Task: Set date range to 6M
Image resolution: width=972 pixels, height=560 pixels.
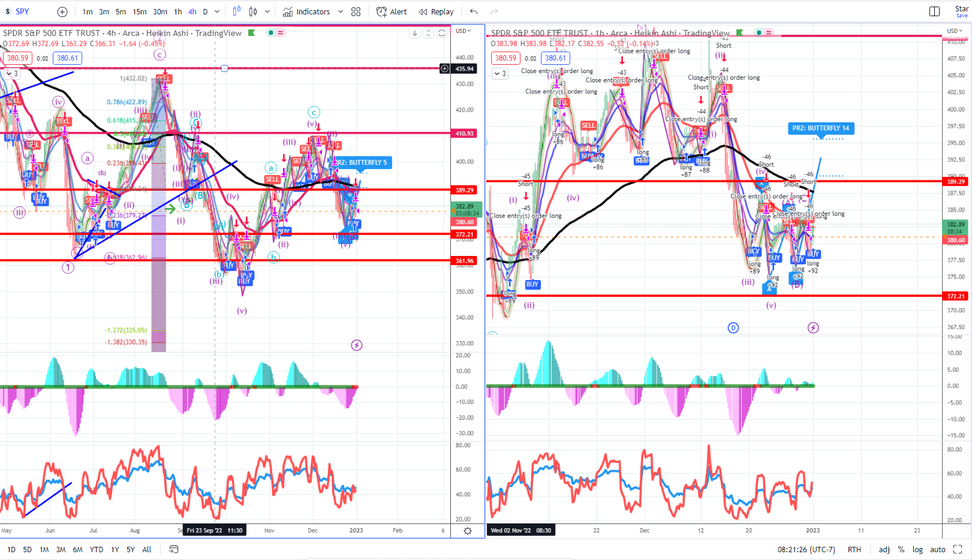Action: point(77,549)
